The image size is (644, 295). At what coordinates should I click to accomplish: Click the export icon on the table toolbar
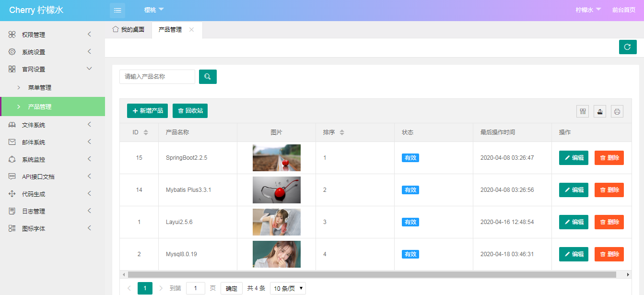(600, 111)
